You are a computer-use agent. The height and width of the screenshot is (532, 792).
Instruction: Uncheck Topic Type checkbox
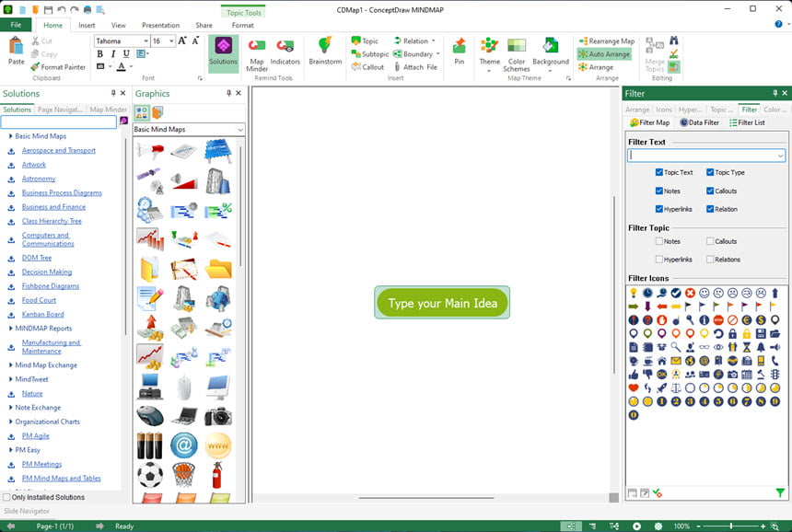pyautogui.click(x=710, y=172)
